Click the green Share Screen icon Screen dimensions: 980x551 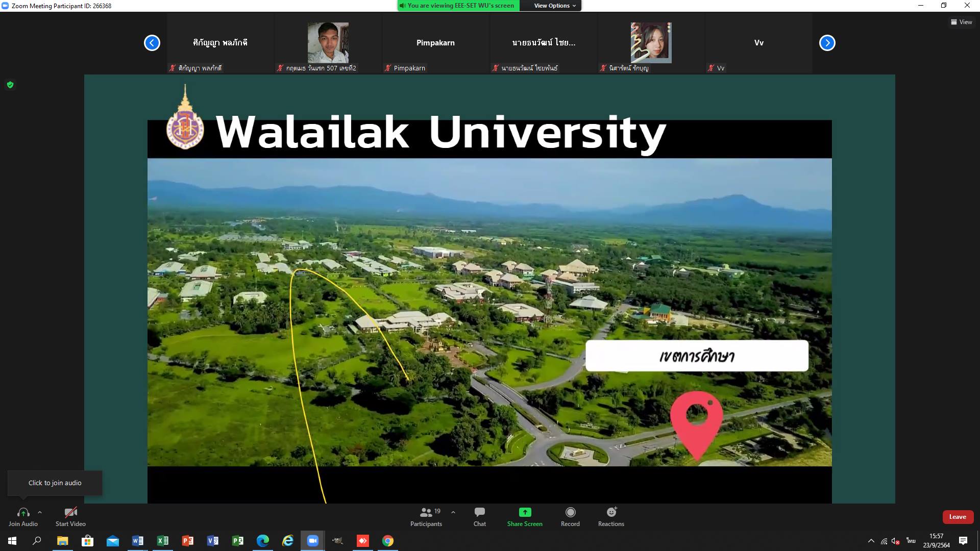pos(525,512)
